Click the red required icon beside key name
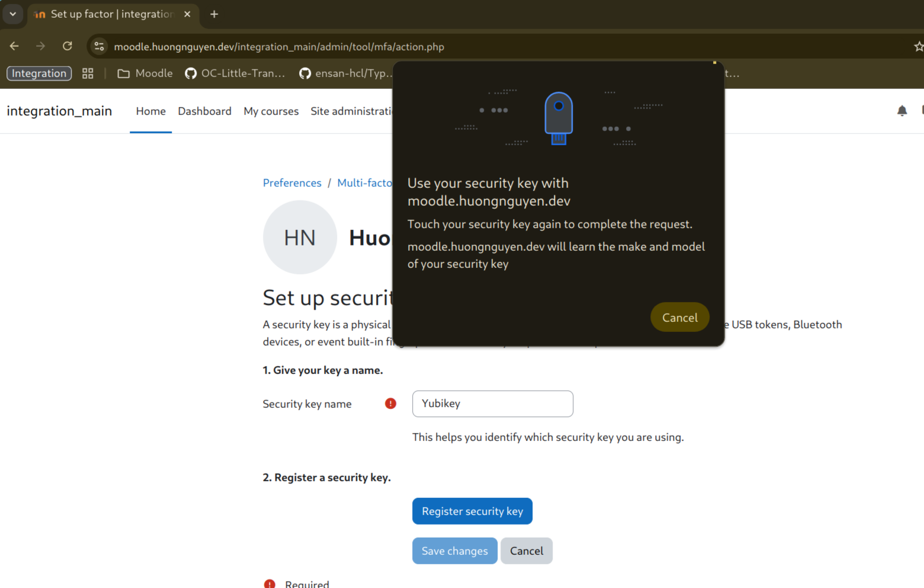 coord(390,404)
